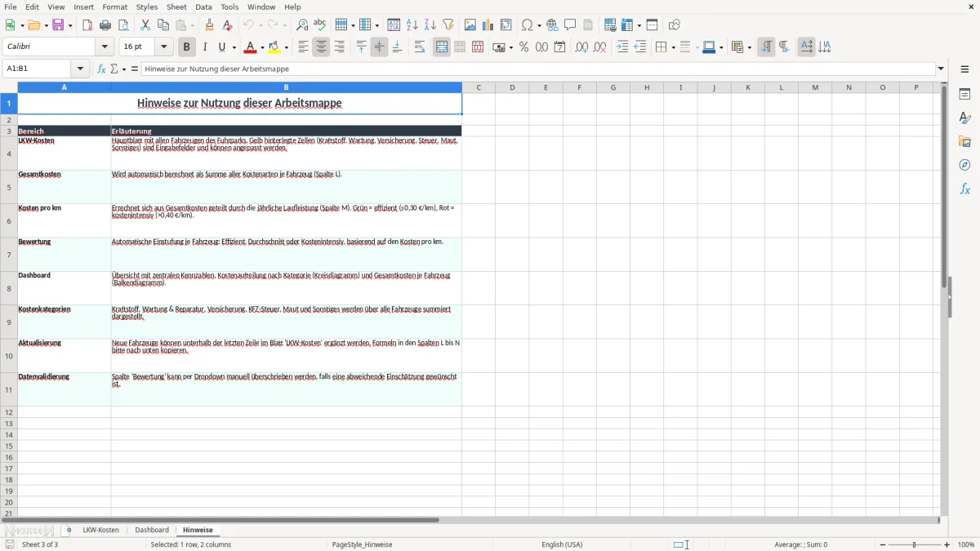Click the Sort Ascending icon
The image size is (980, 551).
tap(412, 25)
